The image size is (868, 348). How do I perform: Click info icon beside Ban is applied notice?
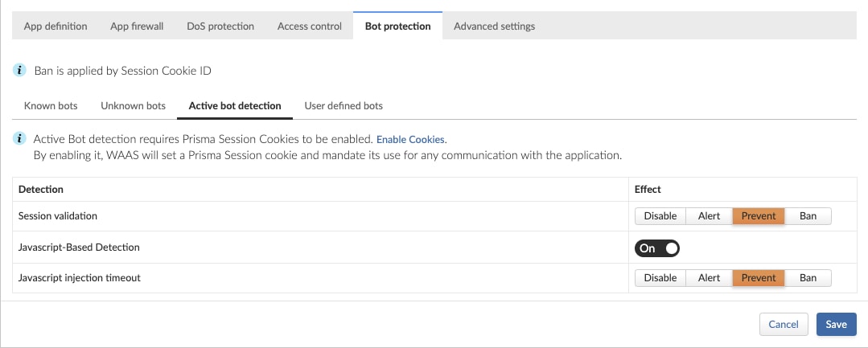coord(19,71)
